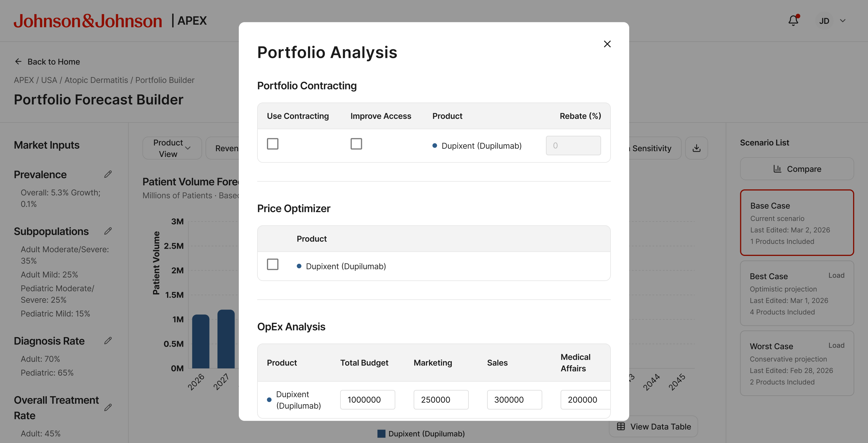This screenshot has width=868, height=443.
Task: Click the 2027 patient volume bar
Action: 226,339
